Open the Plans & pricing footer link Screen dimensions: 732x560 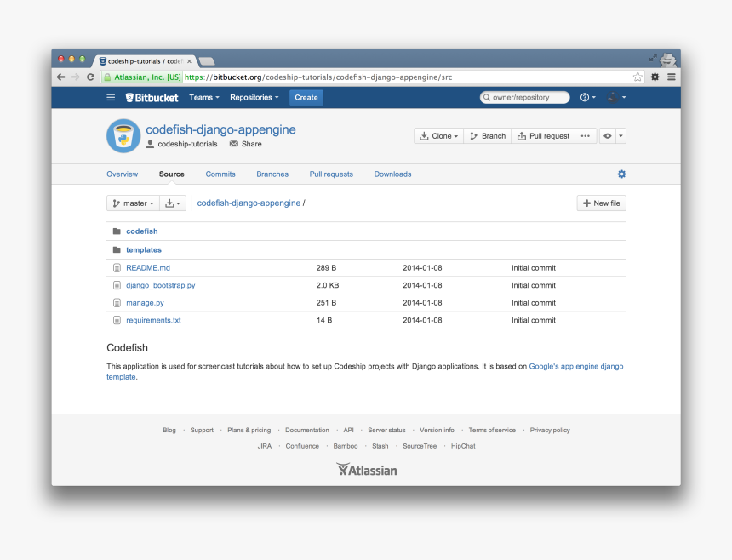point(249,431)
